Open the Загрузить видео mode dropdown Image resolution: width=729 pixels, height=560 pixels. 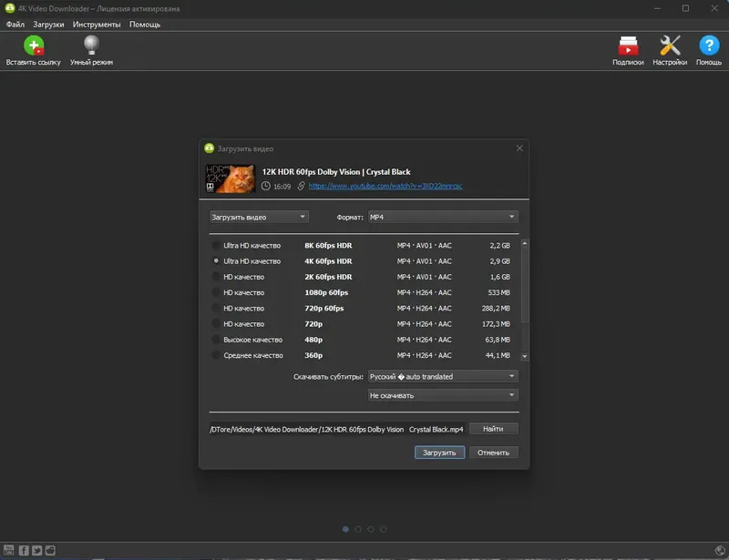tap(259, 217)
